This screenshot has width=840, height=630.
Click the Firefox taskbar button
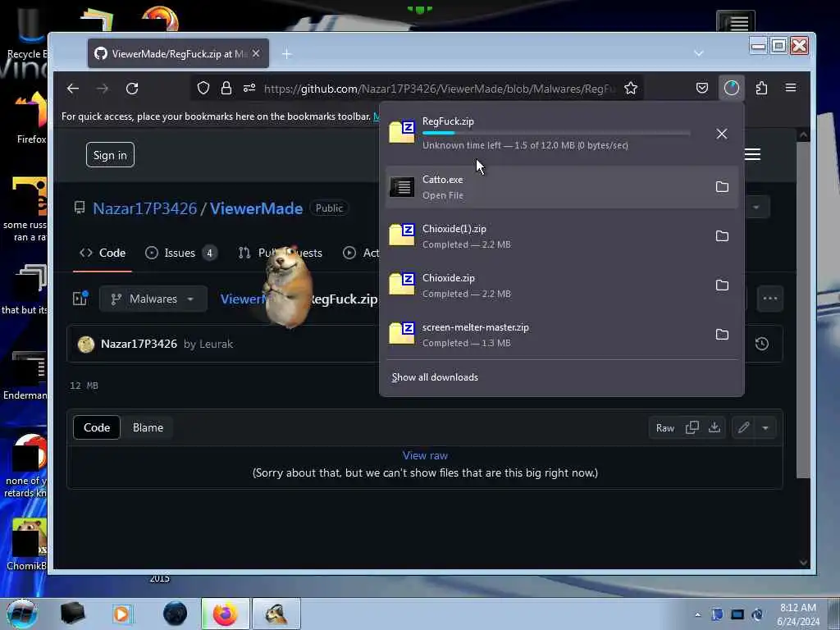pos(225,614)
